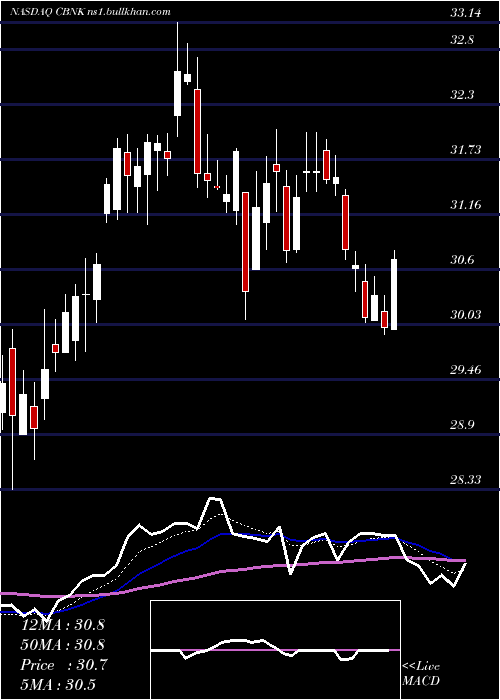Select the 33.14 price axis label
Screen dimensions: 500x700
click(465, 13)
